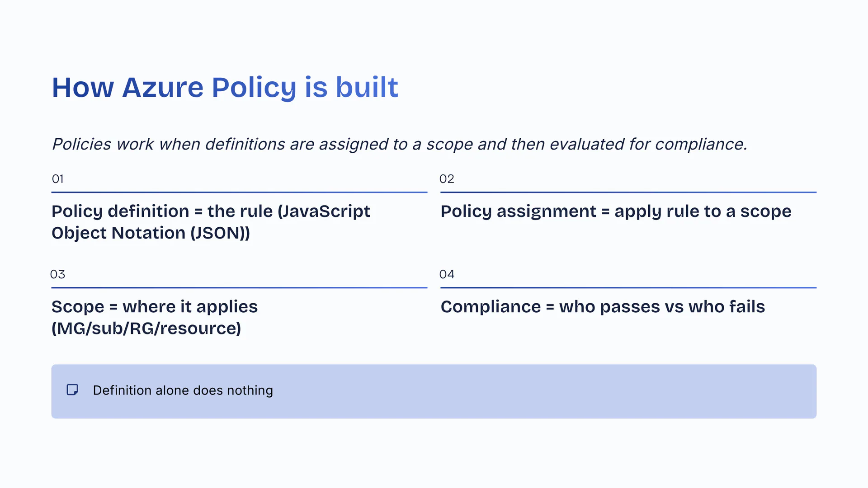This screenshot has width=868, height=488.
Task: Click the '(MG/sub/RG/resource)' text line
Action: [x=146, y=328]
